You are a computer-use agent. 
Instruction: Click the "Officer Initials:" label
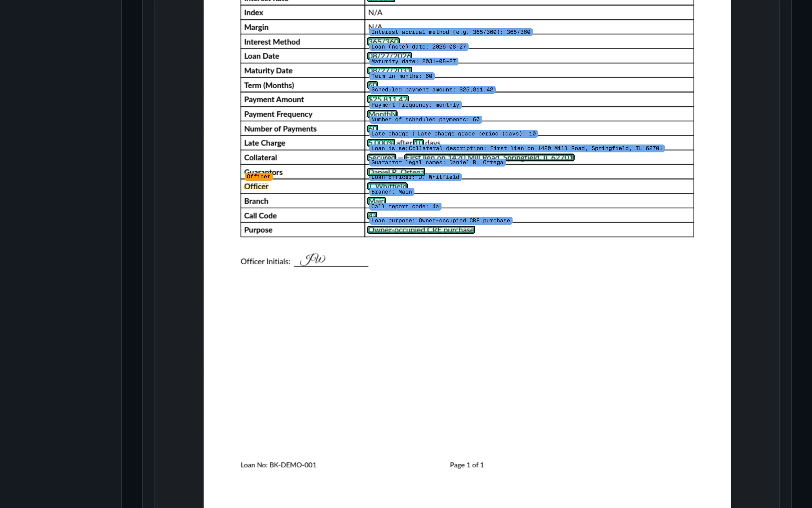(265, 261)
